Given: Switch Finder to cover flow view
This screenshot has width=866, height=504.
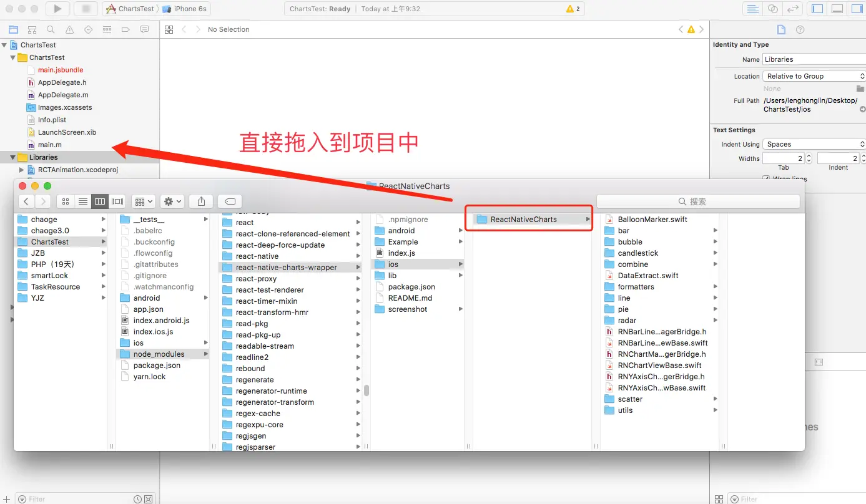Looking at the screenshot, I should (117, 201).
